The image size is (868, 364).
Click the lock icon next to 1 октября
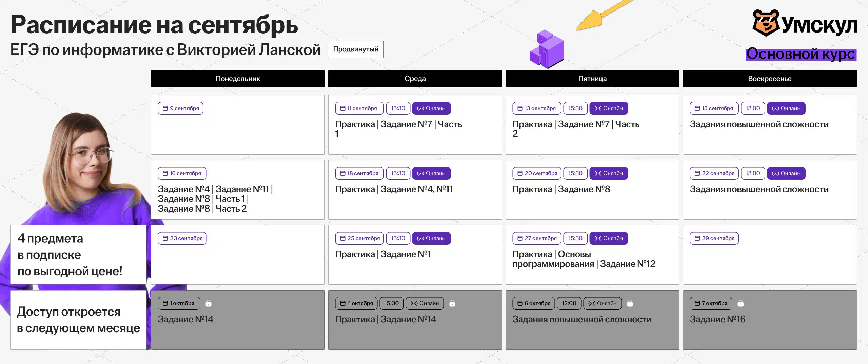(209, 303)
